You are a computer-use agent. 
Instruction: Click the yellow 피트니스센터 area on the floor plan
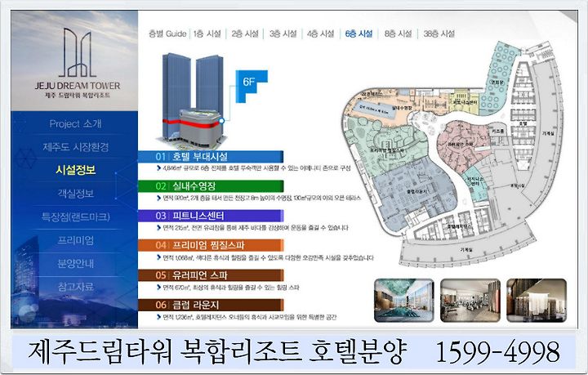point(465,102)
